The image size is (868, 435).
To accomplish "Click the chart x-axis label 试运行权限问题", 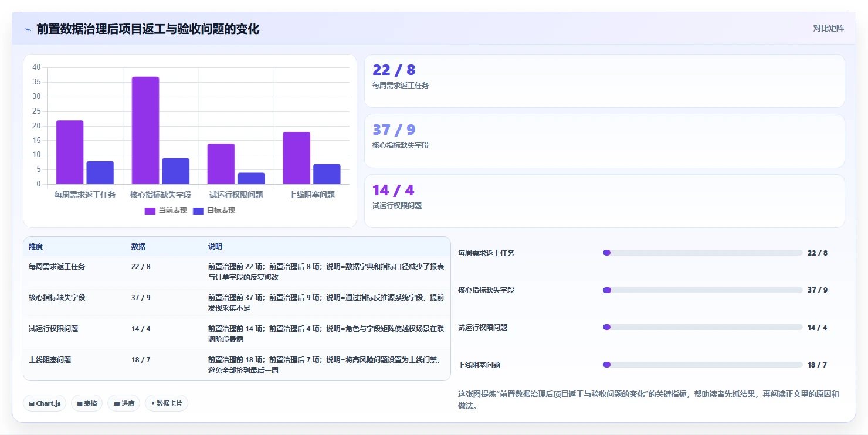I will [x=236, y=195].
